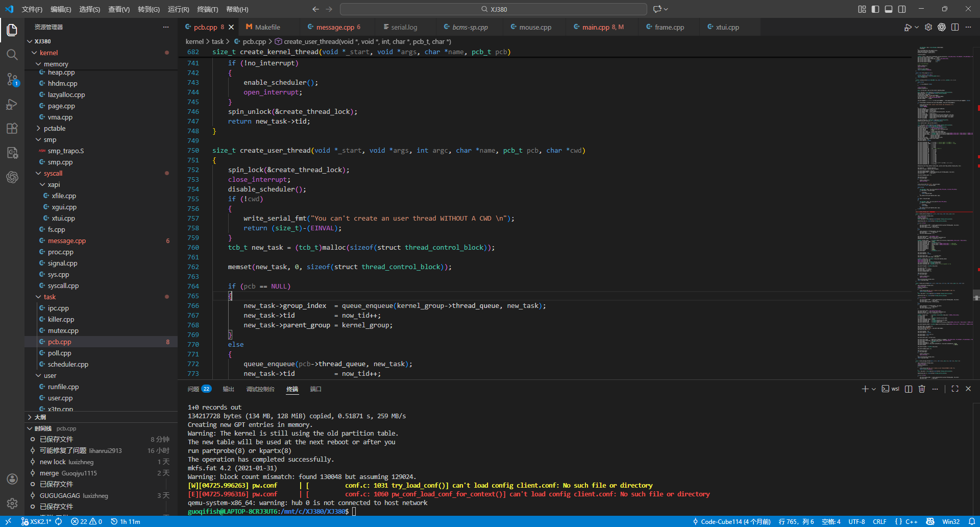Open the Manage settings gear
Image resolution: width=980 pixels, height=527 pixels.
(x=12, y=504)
